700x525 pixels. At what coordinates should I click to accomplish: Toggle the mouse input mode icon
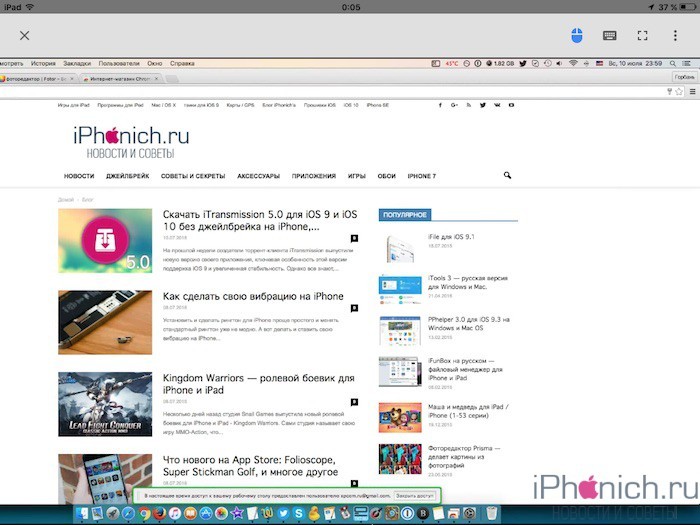[577, 35]
